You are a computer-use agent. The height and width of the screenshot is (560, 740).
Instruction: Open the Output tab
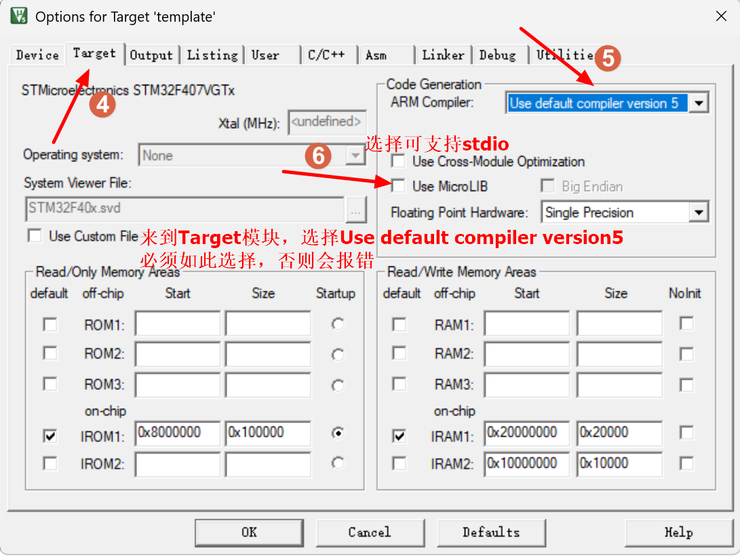[x=151, y=55]
